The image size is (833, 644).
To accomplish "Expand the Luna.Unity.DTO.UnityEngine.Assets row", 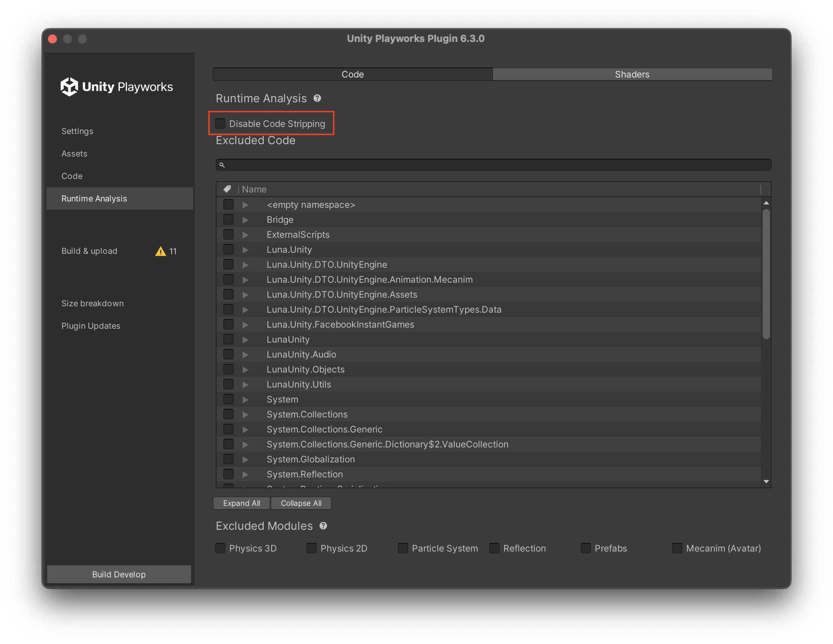I will (x=245, y=295).
